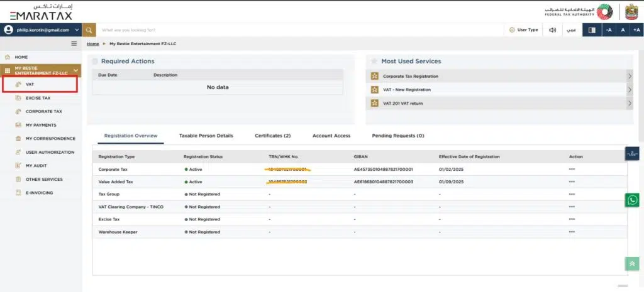Click star icon beside VAT 201 VAT return
644x292 pixels.
tap(374, 104)
